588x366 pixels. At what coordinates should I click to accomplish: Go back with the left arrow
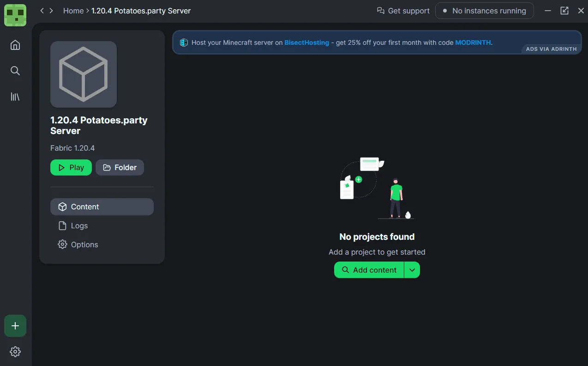pyautogui.click(x=42, y=11)
